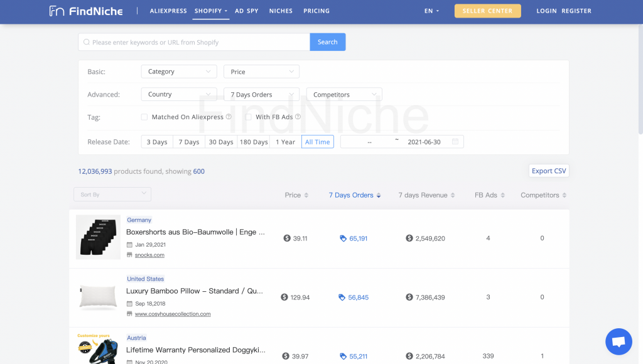Click start date field in date range
This screenshot has width=643, height=364.
pos(369,142)
